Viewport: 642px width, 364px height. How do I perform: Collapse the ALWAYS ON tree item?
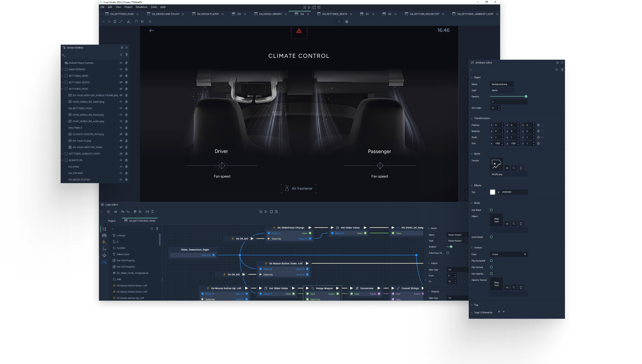62,160
